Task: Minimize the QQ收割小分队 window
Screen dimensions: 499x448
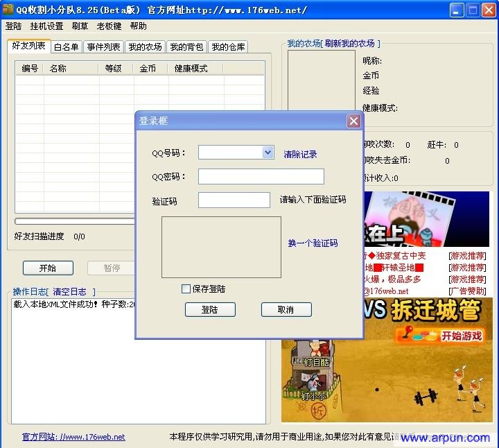Action: [457, 10]
